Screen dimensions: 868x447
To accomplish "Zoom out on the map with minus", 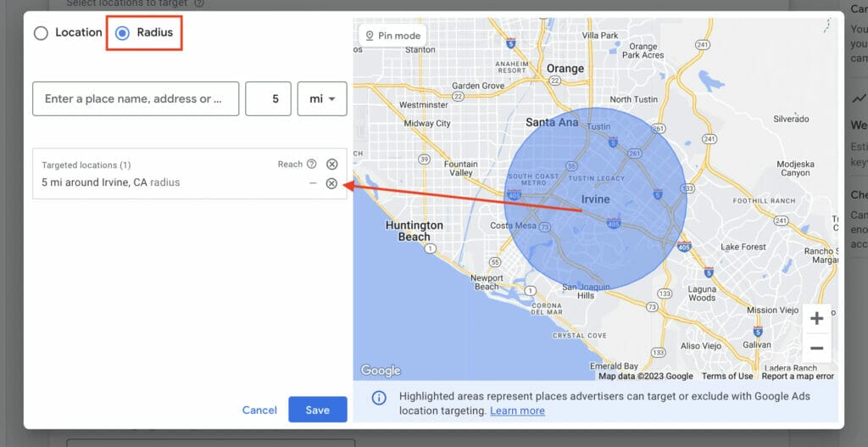I will 816,348.
